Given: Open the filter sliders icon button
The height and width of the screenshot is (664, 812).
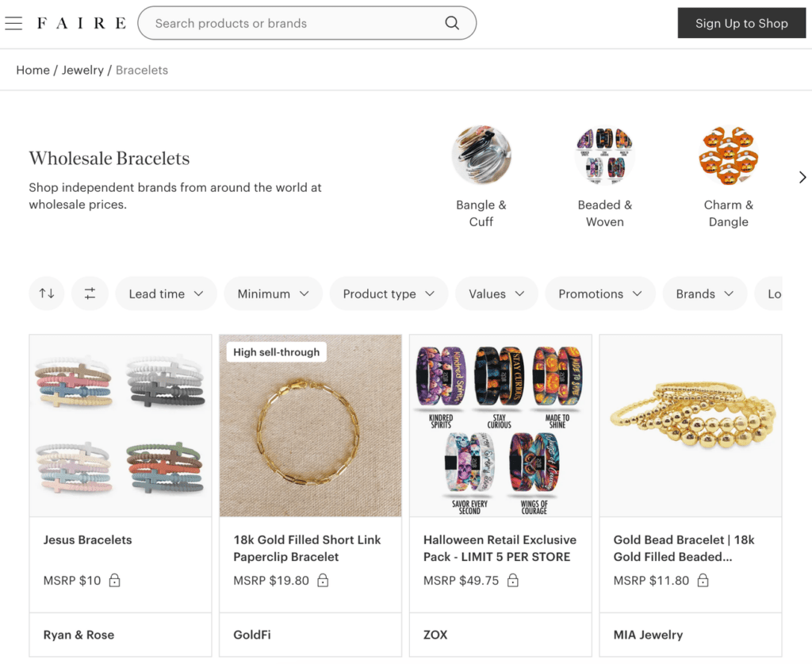Looking at the screenshot, I should coord(90,294).
